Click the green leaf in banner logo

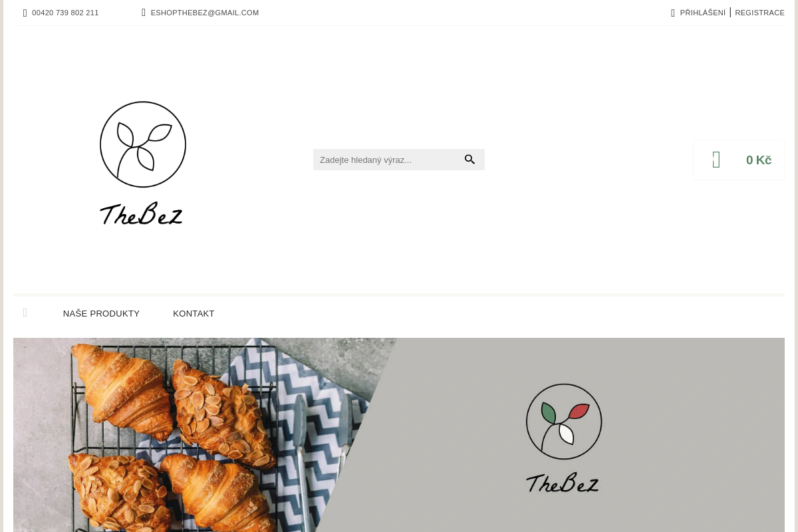tap(549, 413)
